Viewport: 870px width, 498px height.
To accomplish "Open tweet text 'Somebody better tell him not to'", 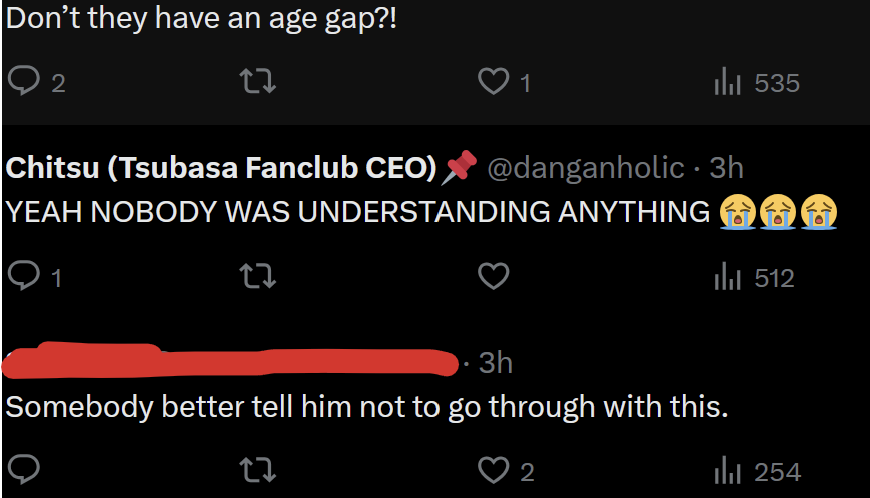I will point(366,407).
